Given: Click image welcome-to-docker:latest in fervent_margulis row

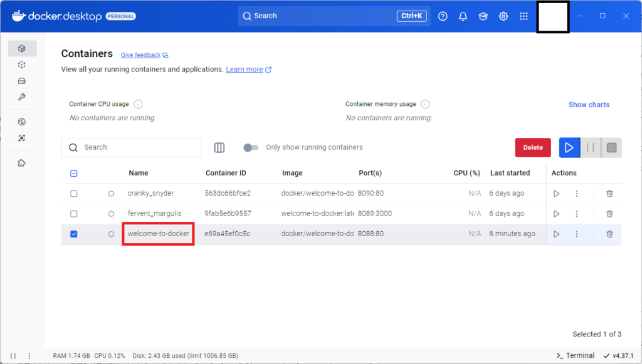Looking at the screenshot, I should point(317,214).
